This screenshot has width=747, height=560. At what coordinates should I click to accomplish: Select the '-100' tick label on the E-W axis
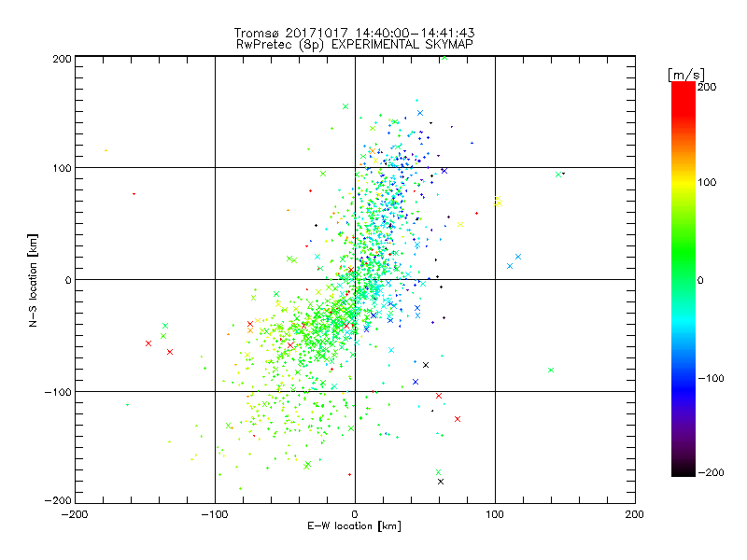[x=215, y=514]
